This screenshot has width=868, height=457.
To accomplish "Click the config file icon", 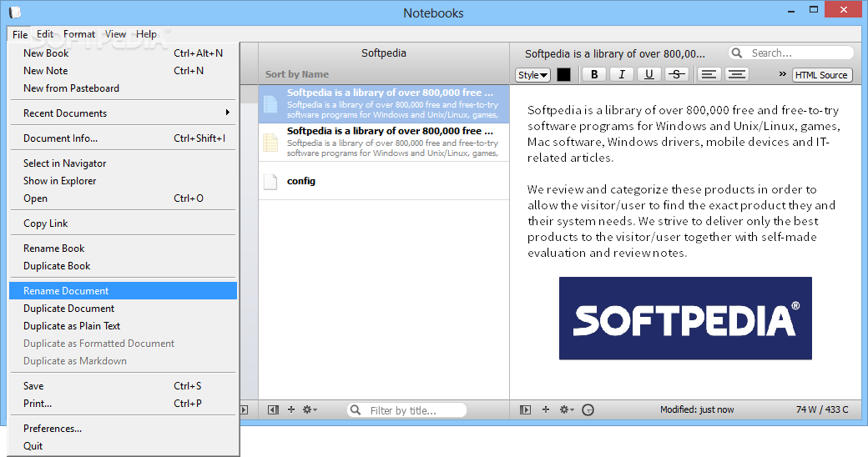I will (x=270, y=181).
